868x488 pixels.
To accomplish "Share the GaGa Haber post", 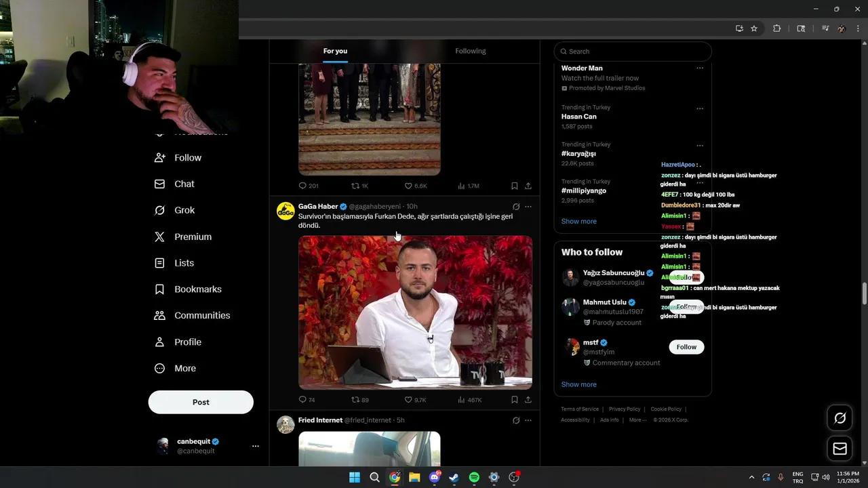I will click(x=528, y=400).
